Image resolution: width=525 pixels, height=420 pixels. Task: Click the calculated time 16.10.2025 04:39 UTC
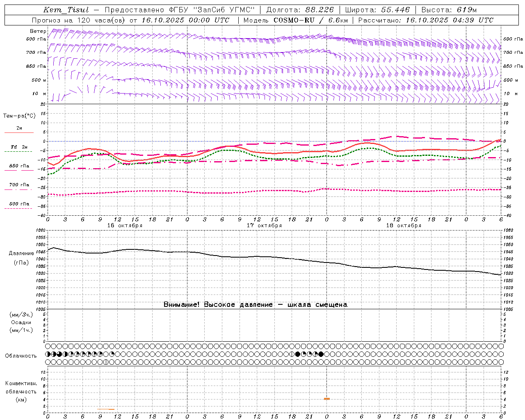click(x=450, y=20)
